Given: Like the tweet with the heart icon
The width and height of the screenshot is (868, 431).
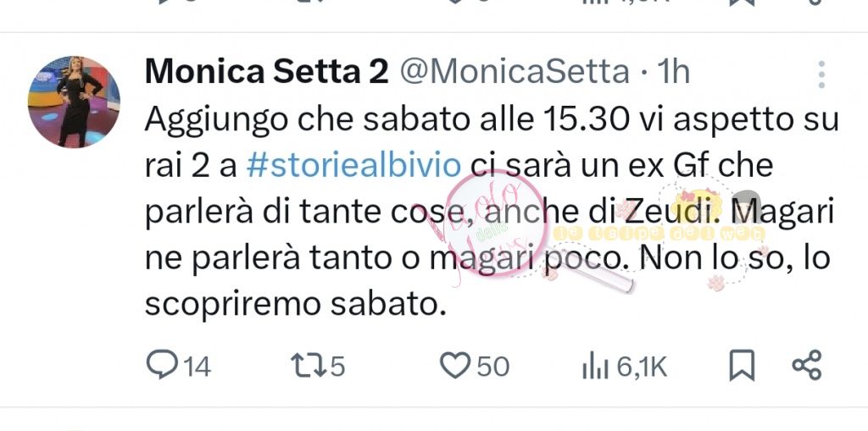Looking at the screenshot, I should (x=455, y=365).
